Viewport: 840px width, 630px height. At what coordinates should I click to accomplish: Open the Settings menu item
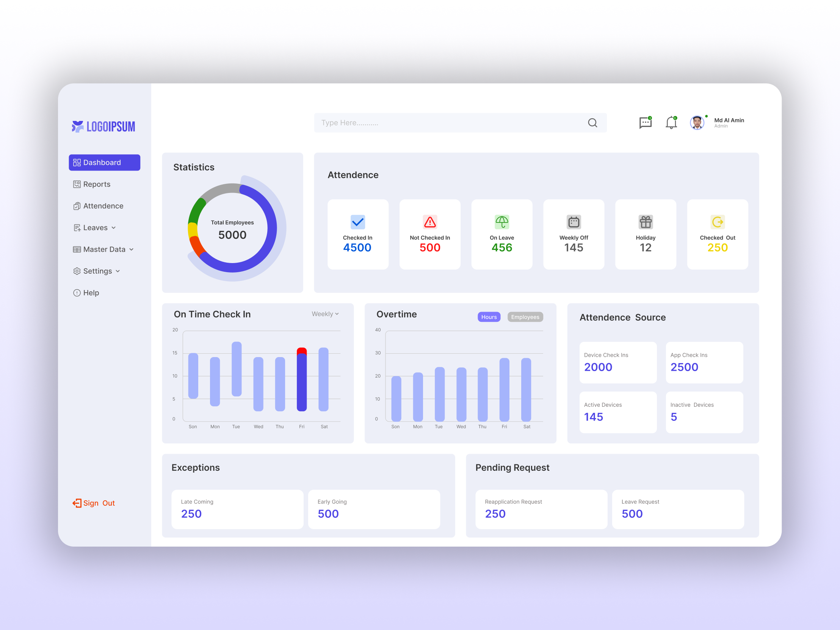click(x=97, y=271)
